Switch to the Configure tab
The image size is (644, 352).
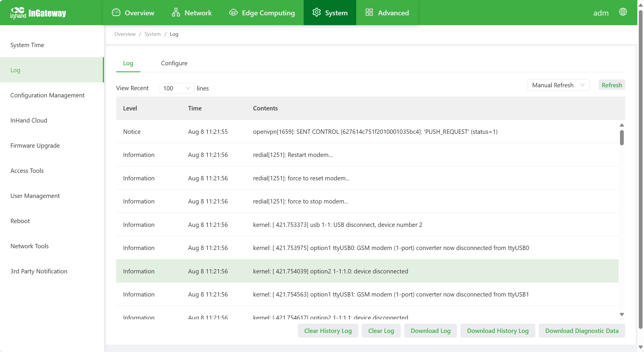[174, 63]
